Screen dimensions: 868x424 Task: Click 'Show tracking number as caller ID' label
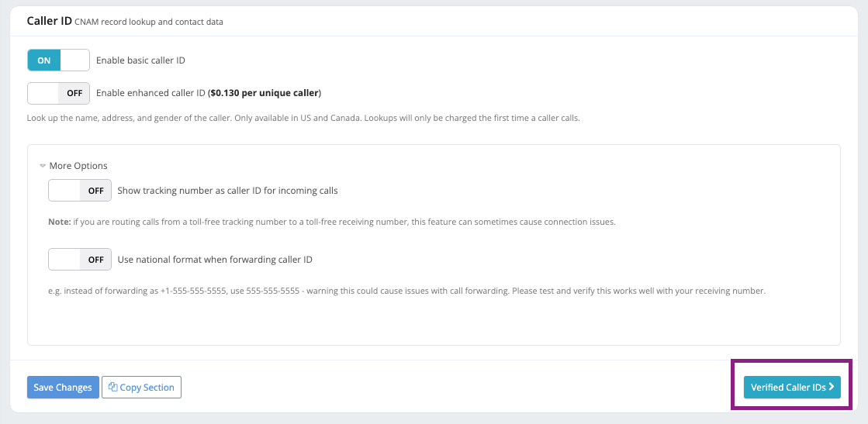[x=227, y=191]
